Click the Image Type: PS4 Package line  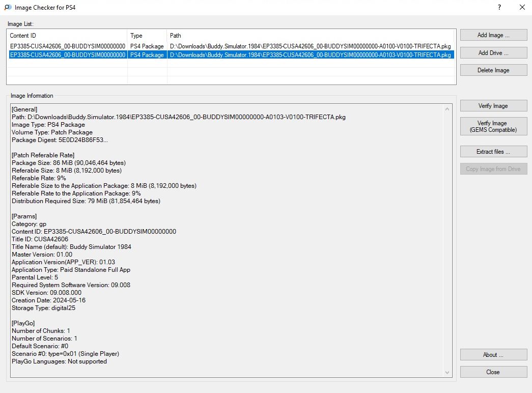[x=48, y=125]
